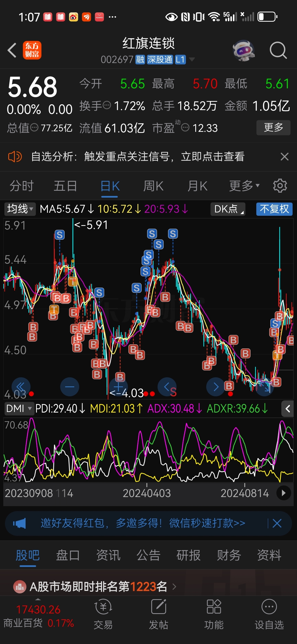Screen dimensions: 297x644
Task: Tap the 5.68 current price
Action: click(32, 87)
